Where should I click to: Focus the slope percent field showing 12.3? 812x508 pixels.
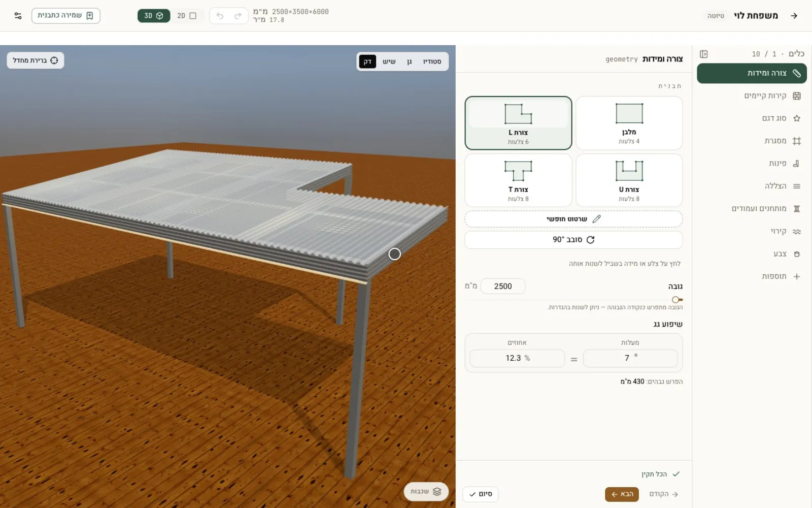coord(517,358)
